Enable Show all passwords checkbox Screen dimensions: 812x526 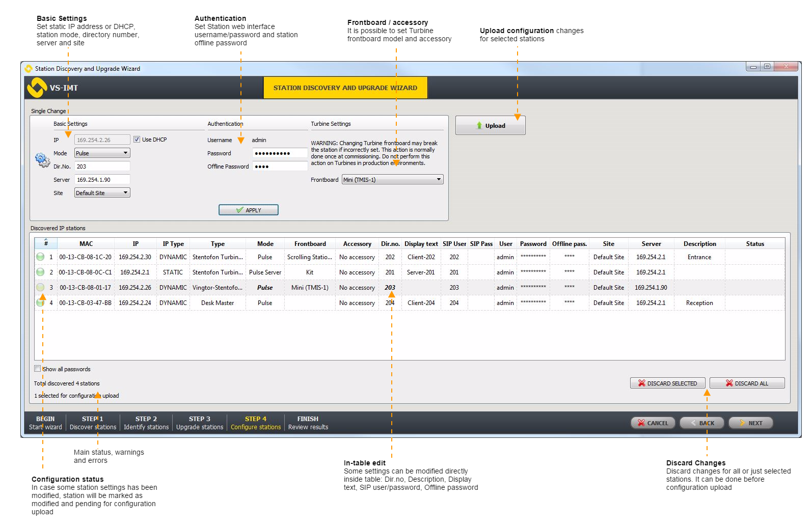37,369
